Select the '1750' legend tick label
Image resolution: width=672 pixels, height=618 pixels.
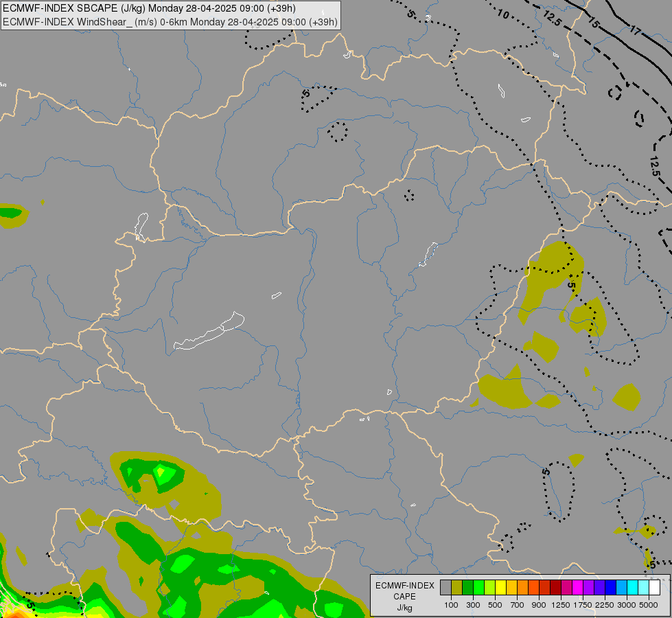coord(583,605)
